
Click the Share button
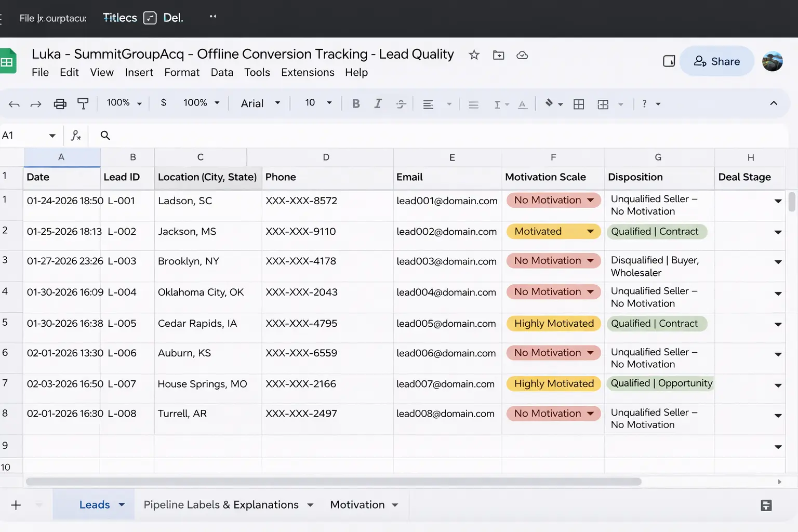(x=717, y=61)
